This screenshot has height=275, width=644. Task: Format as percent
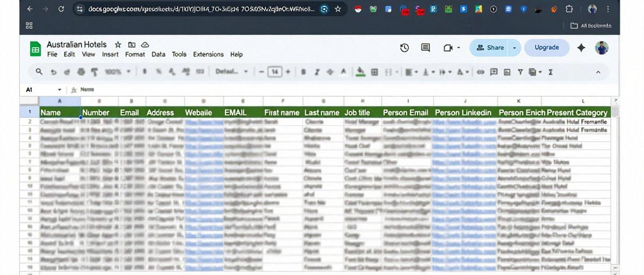coord(159,72)
